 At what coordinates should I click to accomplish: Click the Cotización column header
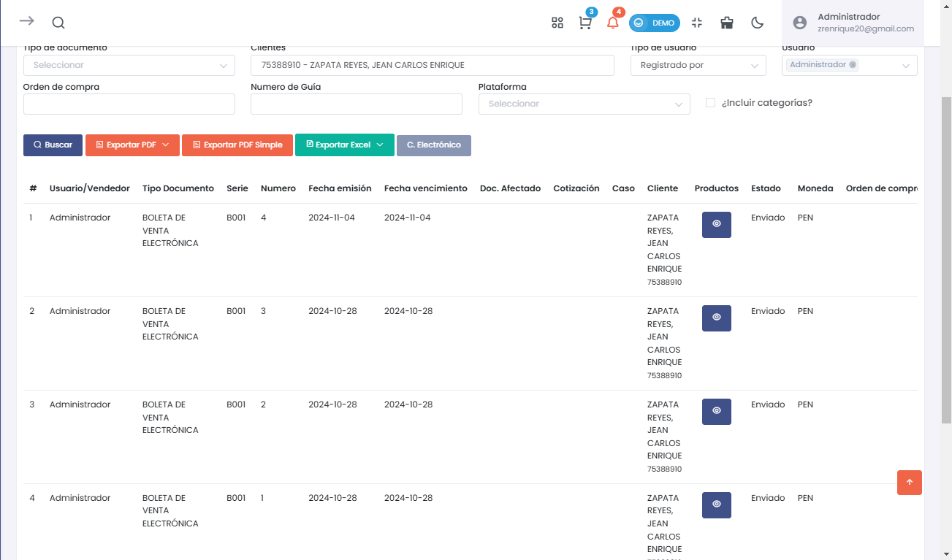point(576,188)
